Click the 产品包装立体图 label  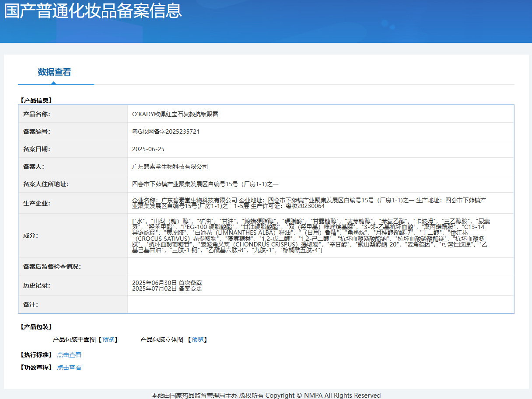tap(162, 340)
